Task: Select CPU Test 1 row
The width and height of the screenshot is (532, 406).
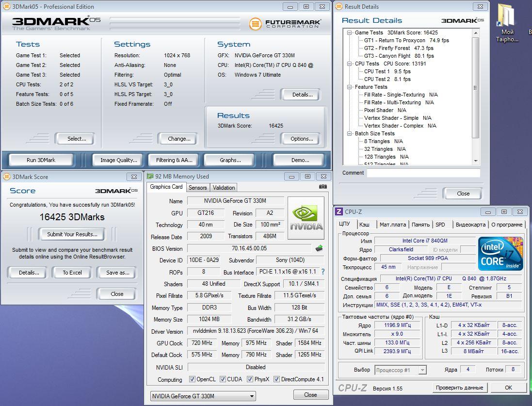Action: pyautogui.click(x=387, y=71)
